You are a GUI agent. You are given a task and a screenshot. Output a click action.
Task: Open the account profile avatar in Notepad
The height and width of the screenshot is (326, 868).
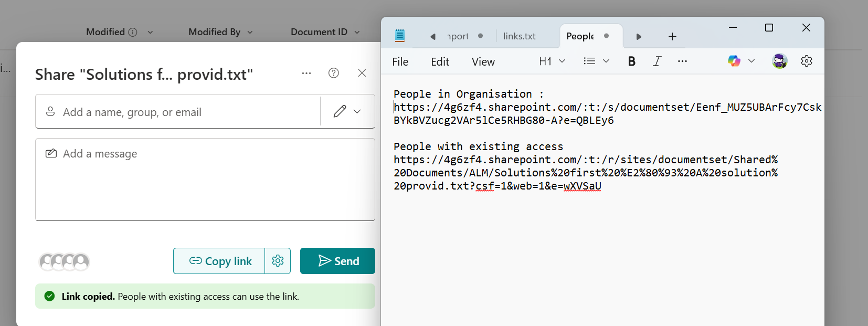point(780,61)
